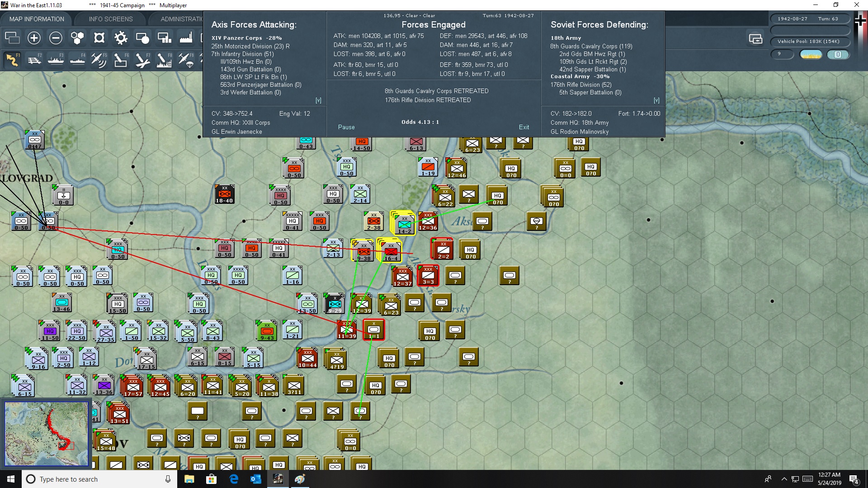Open Outlook from the taskbar
This screenshot has width=868, height=488.
256,479
